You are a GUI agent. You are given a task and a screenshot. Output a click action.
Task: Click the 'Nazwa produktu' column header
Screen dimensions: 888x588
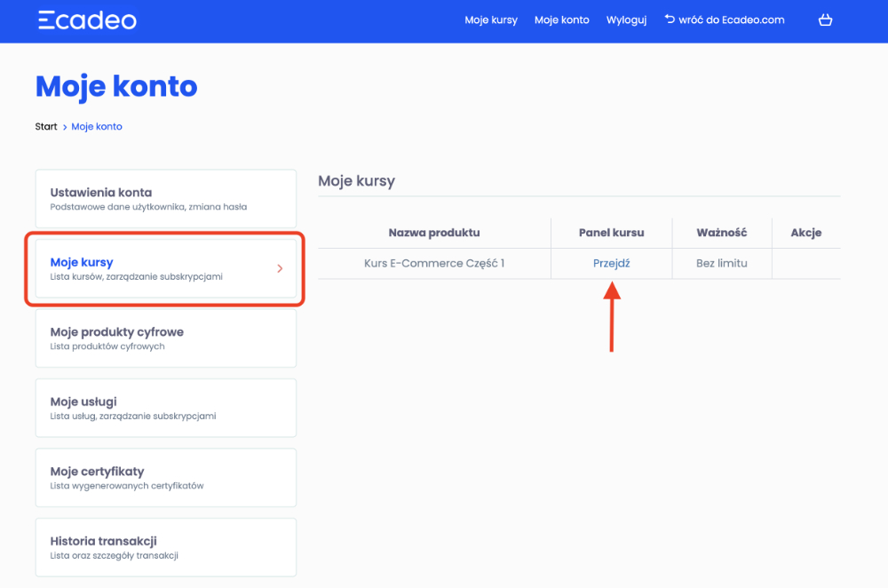[434, 233]
